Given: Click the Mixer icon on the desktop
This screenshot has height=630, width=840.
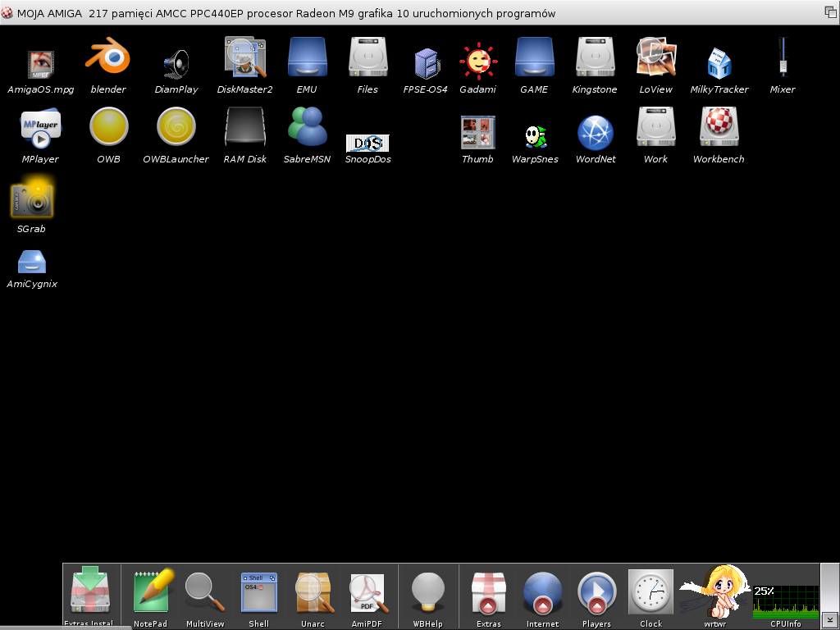Looking at the screenshot, I should click(x=783, y=57).
